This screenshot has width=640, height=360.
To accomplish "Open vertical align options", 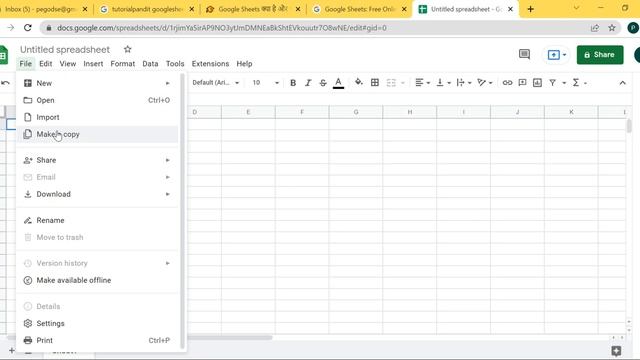I will (x=443, y=83).
